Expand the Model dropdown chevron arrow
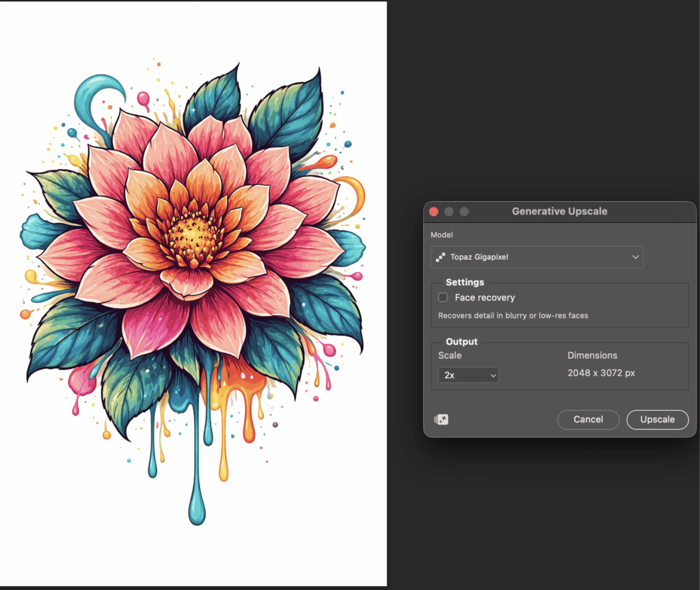 click(635, 257)
